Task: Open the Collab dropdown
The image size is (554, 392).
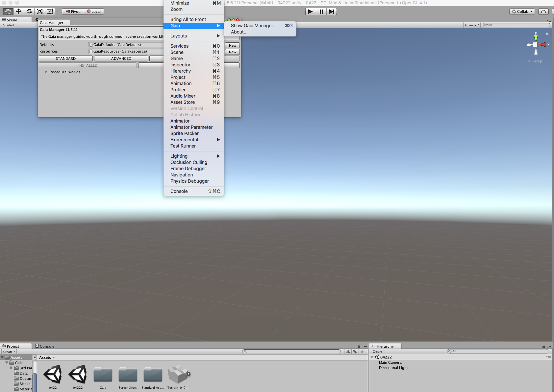Action: [x=522, y=12]
